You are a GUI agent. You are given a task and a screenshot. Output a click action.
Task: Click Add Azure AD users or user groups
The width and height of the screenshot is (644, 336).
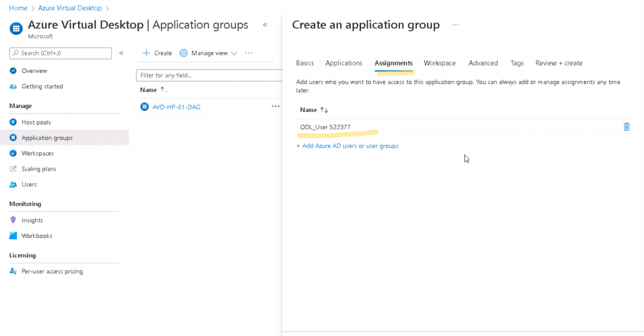coord(348,145)
